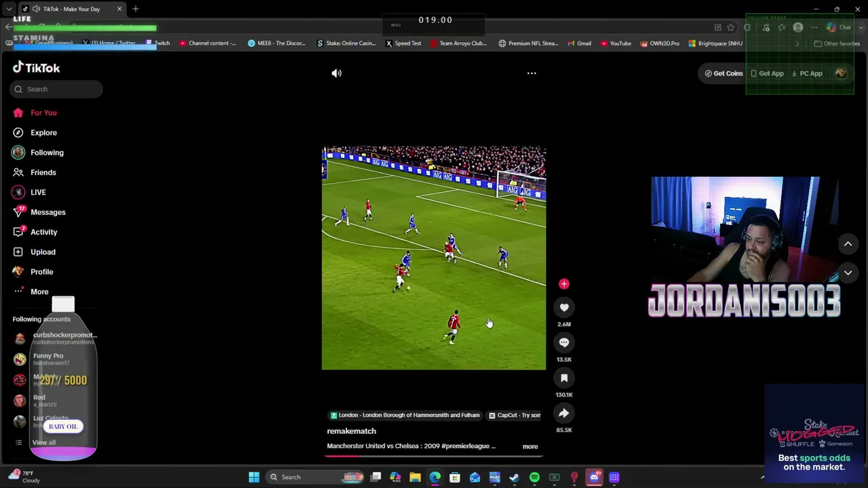
Task: Follow the creator with the red plus
Action: (564, 284)
